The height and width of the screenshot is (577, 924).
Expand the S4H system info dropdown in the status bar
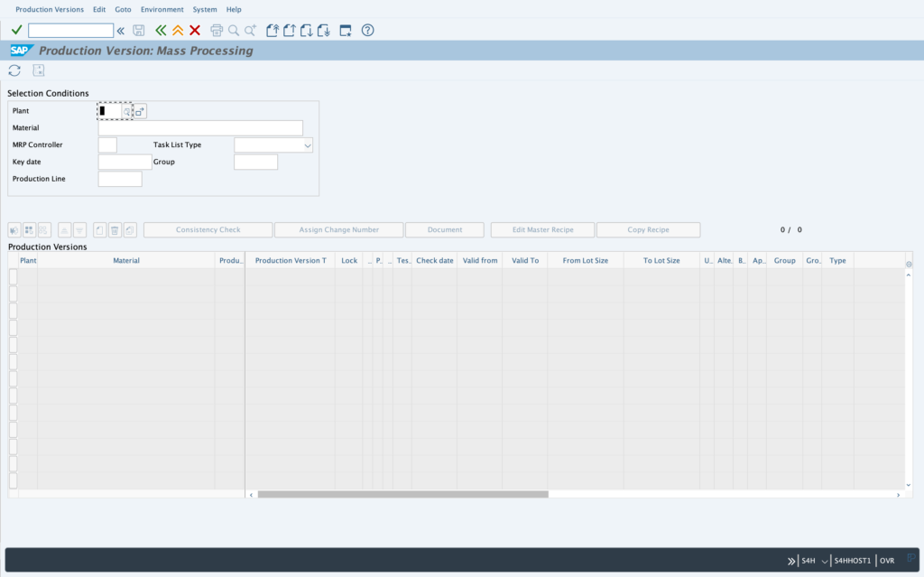point(825,561)
